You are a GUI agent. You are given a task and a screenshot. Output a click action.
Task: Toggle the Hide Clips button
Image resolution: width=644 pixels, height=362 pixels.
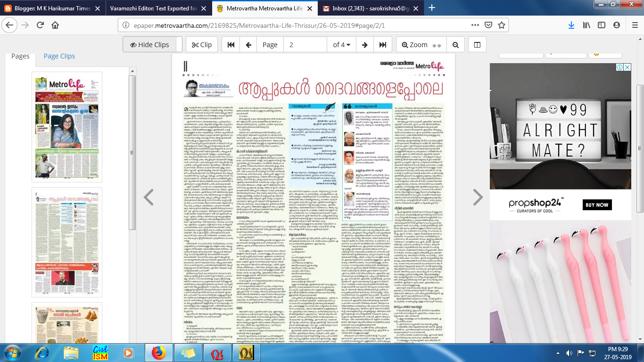tap(149, 45)
